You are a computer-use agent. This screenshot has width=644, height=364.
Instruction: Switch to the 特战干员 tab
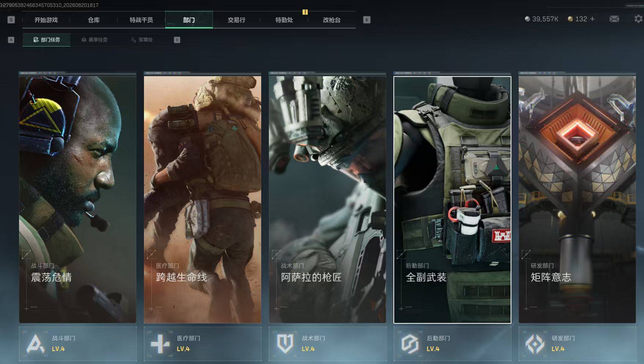[x=141, y=20]
